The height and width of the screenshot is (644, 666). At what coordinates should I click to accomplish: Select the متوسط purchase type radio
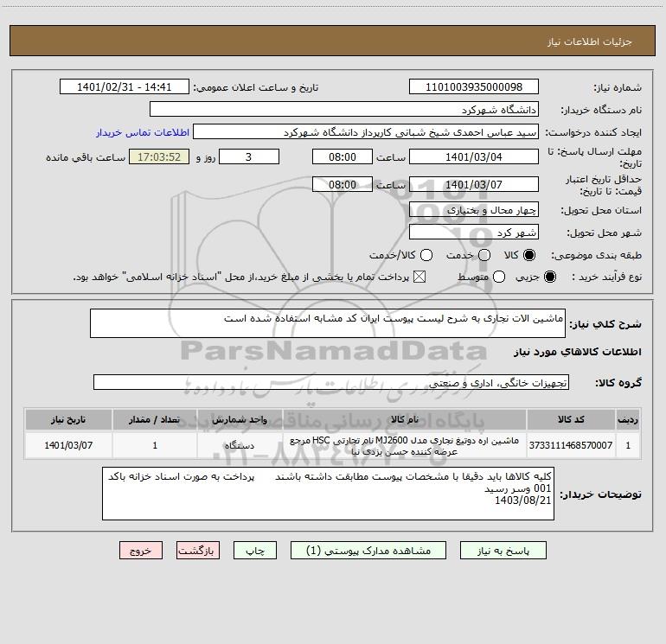coord(499,277)
